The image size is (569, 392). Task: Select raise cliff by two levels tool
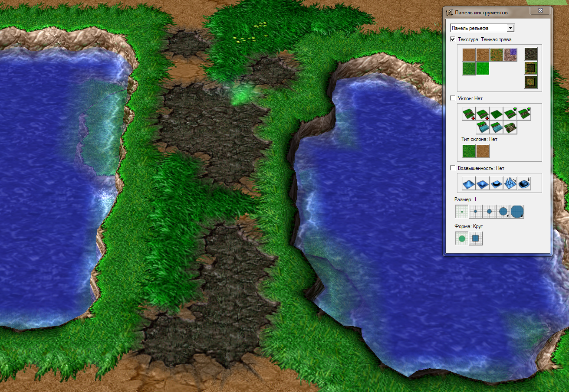(524, 114)
